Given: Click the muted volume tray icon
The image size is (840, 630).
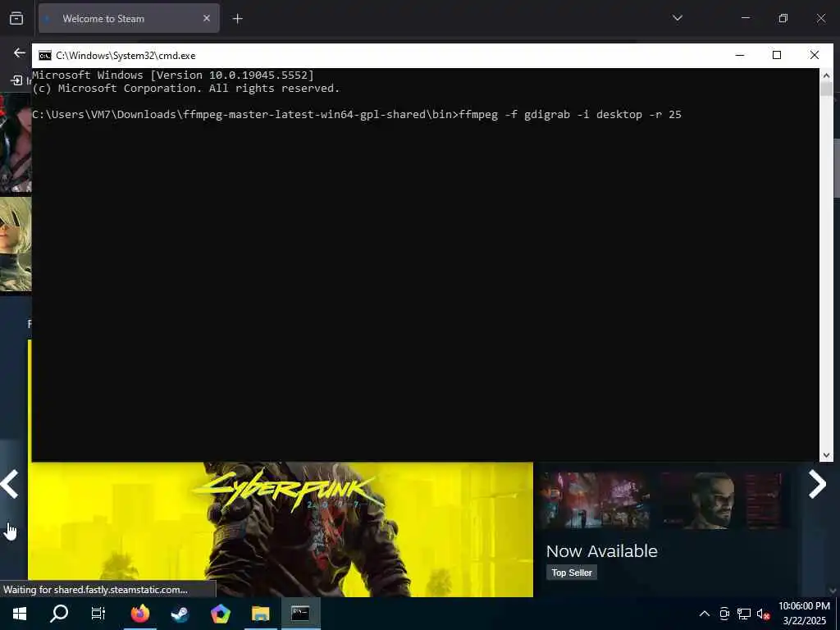Looking at the screenshot, I should pyautogui.click(x=763, y=614).
